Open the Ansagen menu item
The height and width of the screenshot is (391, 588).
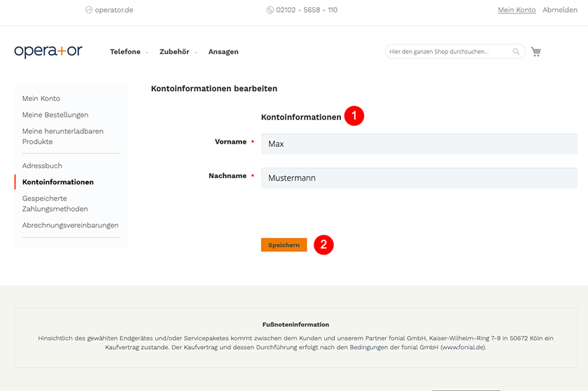(223, 52)
